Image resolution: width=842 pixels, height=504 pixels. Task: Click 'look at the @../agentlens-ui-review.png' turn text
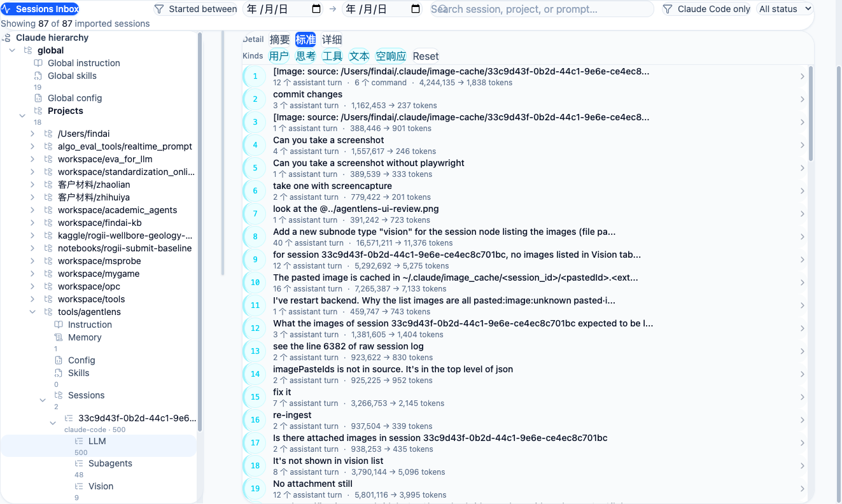[x=356, y=209]
